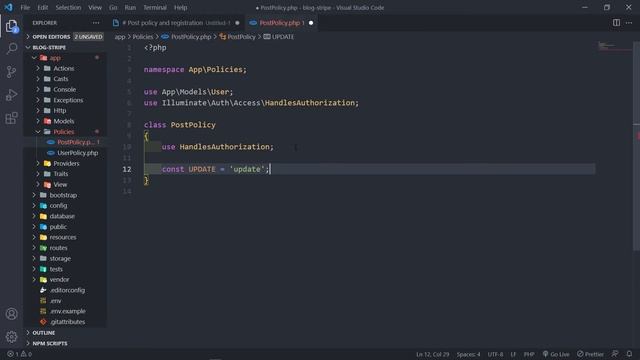Expand the storage folder
Viewport: 640px width, 360px height.
(x=60, y=258)
